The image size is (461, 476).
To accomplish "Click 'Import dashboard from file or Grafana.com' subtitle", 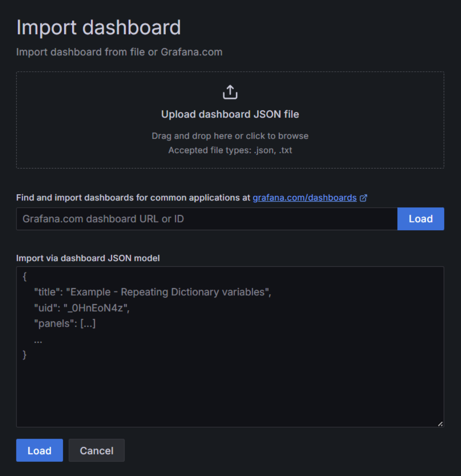I will point(119,52).
